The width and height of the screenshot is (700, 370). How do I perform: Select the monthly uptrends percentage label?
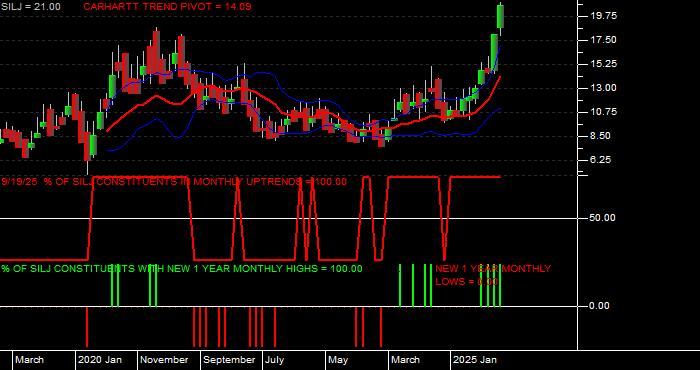[174, 182]
